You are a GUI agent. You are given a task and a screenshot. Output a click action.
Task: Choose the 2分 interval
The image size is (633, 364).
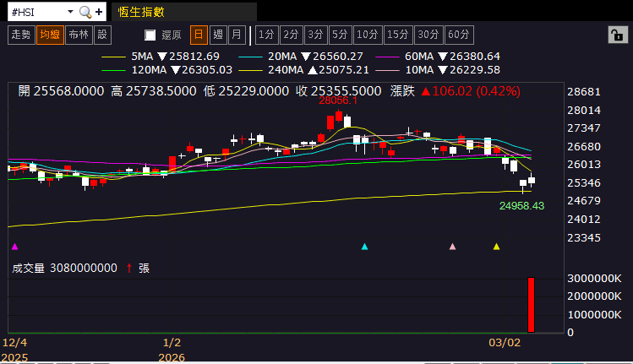(291, 35)
